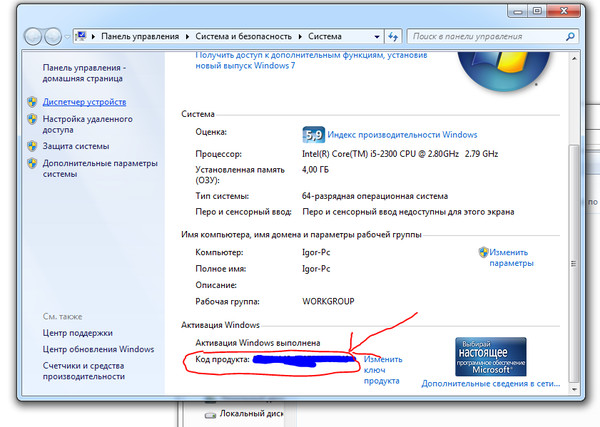Open the address bar history dropdown
The width and height of the screenshot is (600, 427).
click(377, 37)
